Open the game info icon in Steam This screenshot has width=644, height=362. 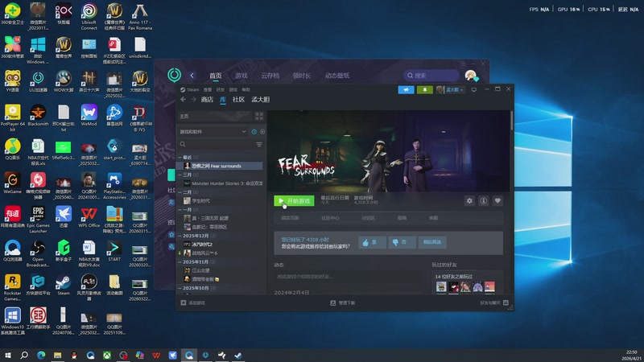(x=484, y=200)
